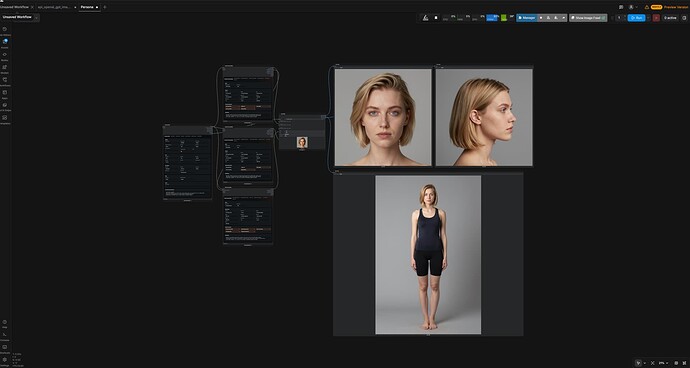
Task: Toggle the minimap icon at bottom right
Action: point(676,363)
